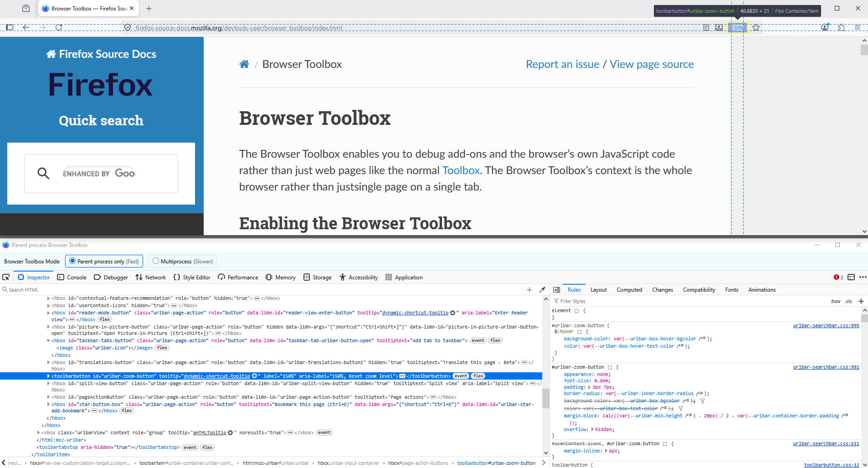This screenshot has height=468, width=868.
Task: Expand the padding shorthand property
Action: 590,387
